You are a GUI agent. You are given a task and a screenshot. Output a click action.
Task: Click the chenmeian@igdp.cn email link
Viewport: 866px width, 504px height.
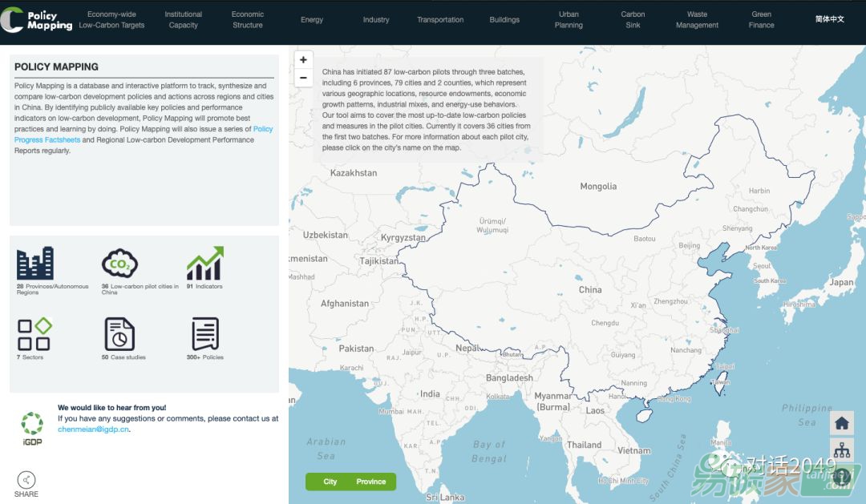point(93,429)
